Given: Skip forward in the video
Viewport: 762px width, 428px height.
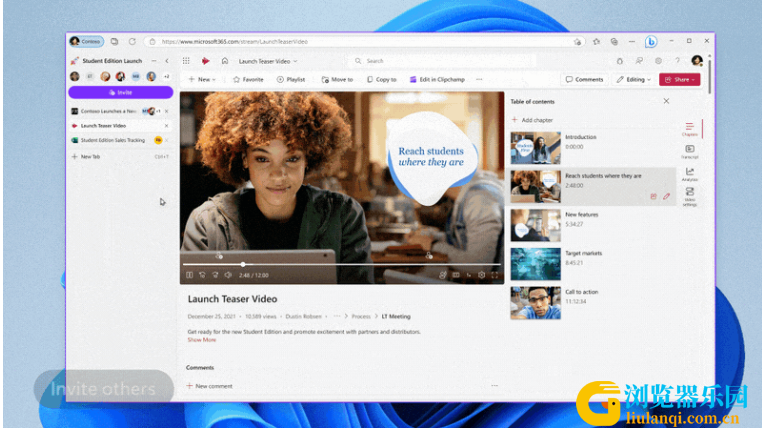Looking at the screenshot, I should [215, 275].
